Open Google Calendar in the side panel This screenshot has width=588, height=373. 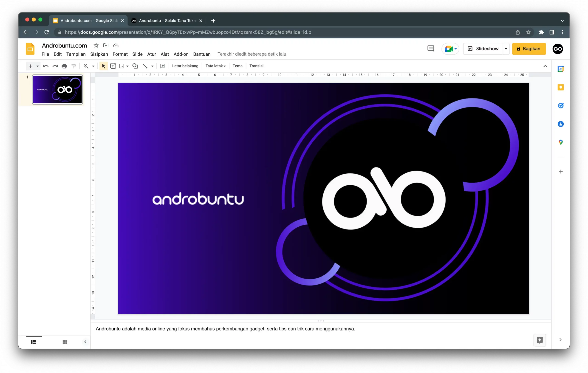click(x=561, y=69)
